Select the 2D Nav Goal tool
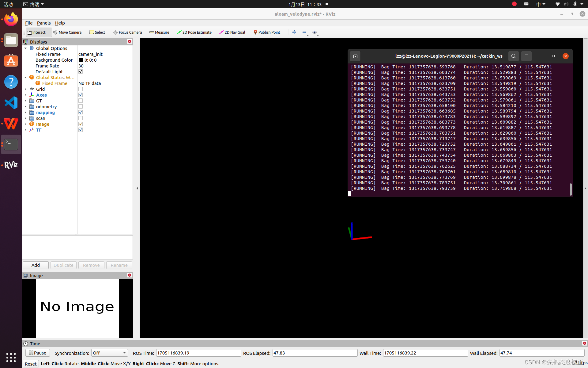 coord(232,32)
